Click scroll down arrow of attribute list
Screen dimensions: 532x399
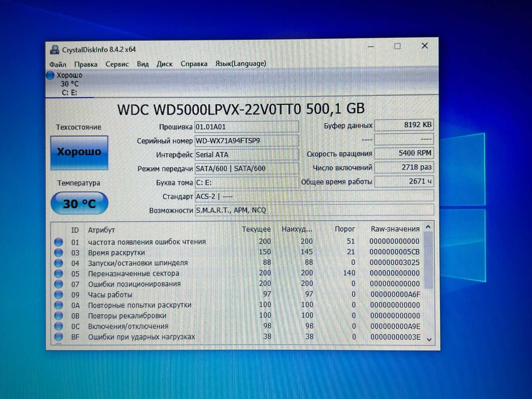[x=429, y=339]
